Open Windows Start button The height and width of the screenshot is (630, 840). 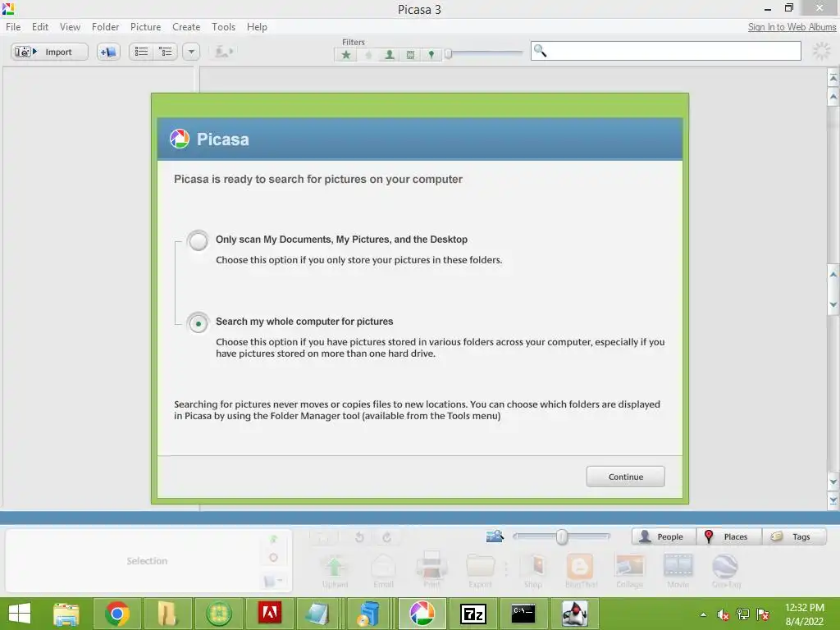(x=20, y=614)
